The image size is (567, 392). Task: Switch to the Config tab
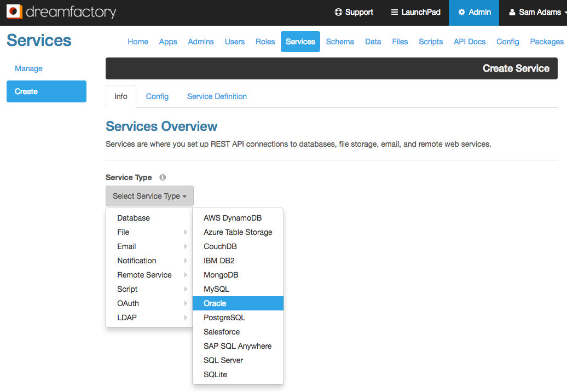[157, 96]
